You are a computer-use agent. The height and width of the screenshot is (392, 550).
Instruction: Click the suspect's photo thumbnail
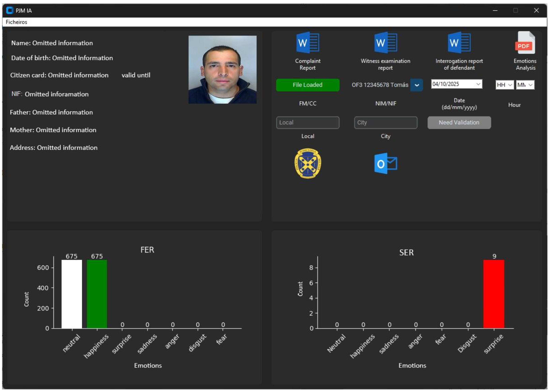[222, 69]
